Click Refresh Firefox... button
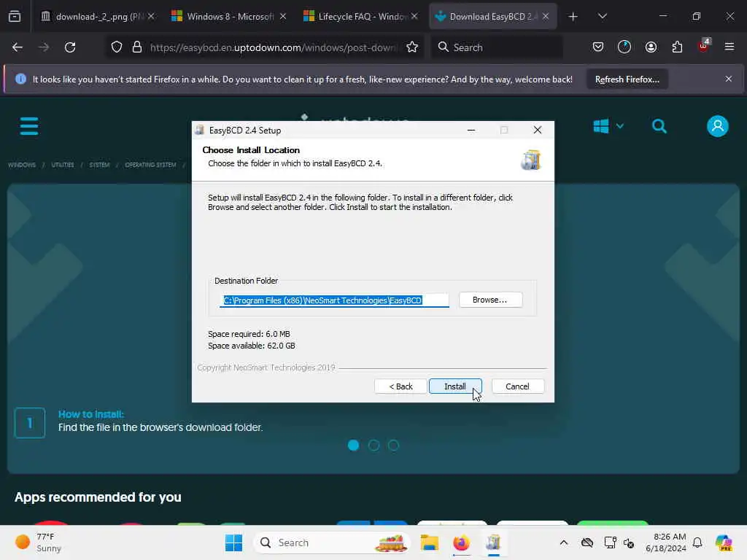This screenshot has height=560, width=747. click(x=627, y=79)
